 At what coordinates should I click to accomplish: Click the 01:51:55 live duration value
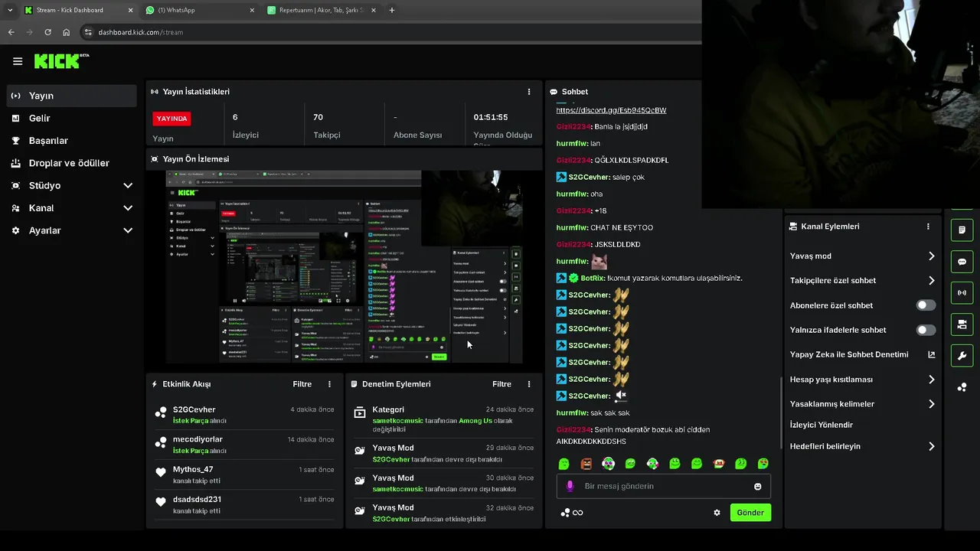[491, 117]
